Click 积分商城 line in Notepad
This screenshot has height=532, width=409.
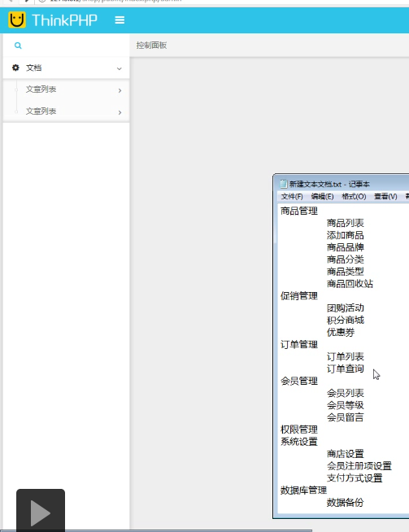pyautogui.click(x=346, y=320)
